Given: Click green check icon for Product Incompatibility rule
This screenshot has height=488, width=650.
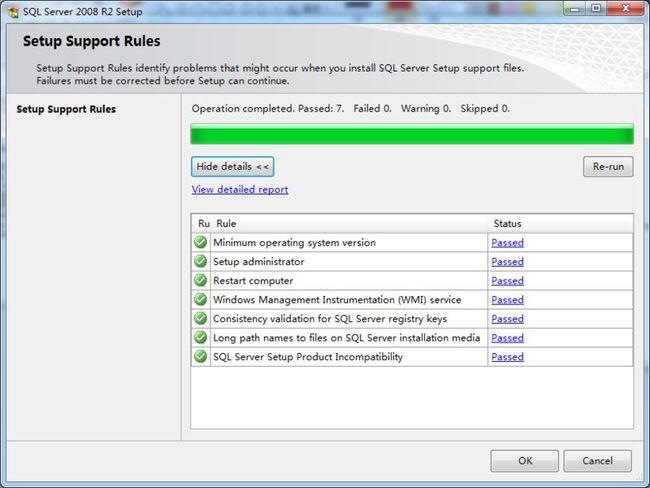Looking at the screenshot, I should coord(201,357).
